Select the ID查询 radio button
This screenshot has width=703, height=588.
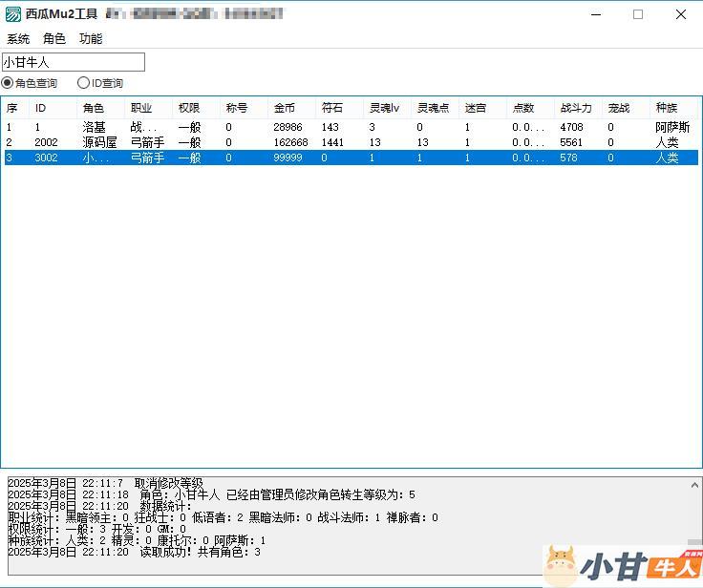[x=83, y=84]
